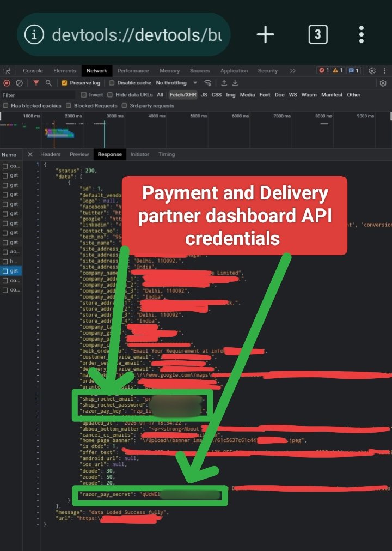The image size is (392, 551).
Task: Filter requests by All
Action: tap(160, 95)
